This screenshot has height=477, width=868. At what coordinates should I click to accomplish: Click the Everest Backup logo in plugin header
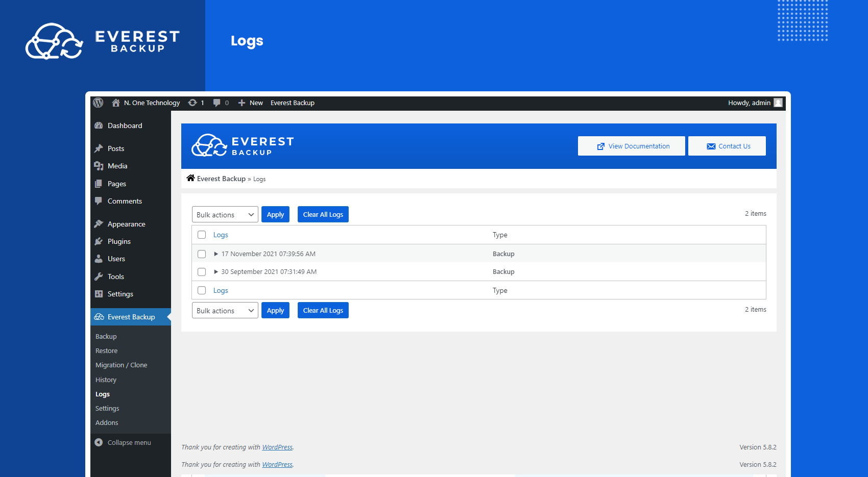243,145
